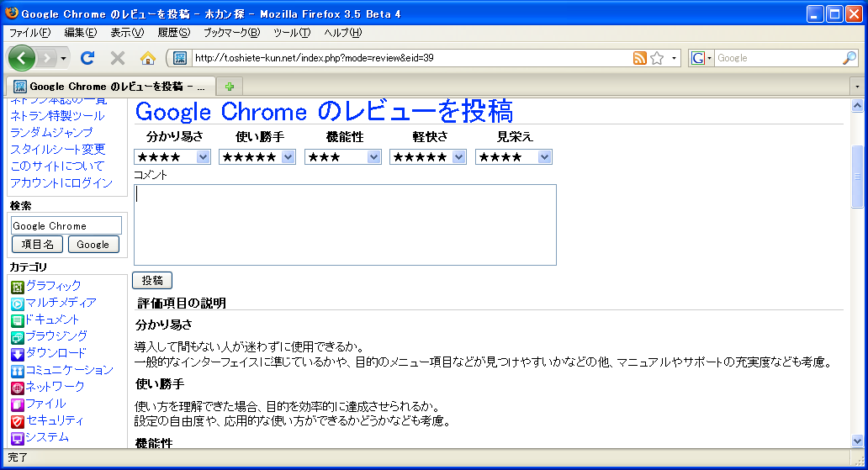Image resolution: width=868 pixels, height=470 pixels.
Task: Click the scrollbar up arrow
Action: click(857, 106)
